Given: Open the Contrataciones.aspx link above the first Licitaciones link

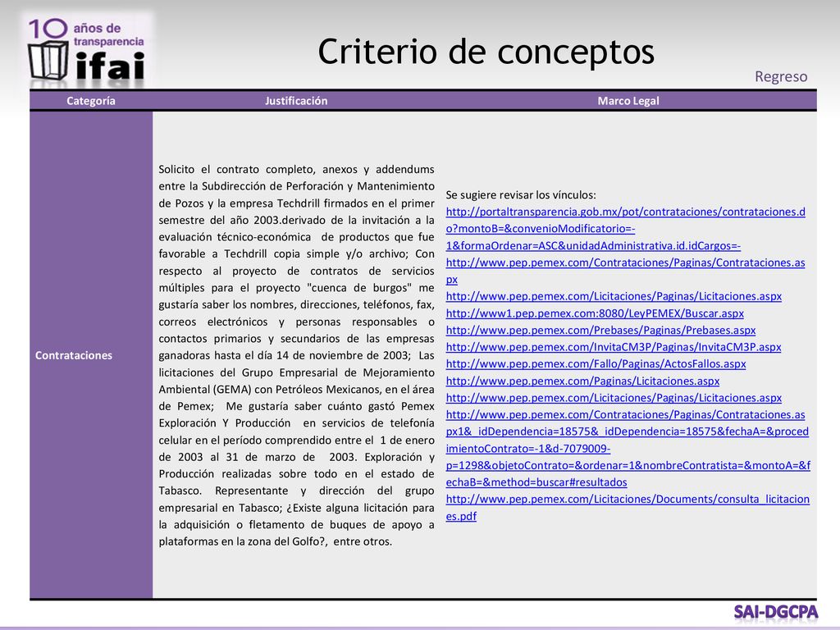Looking at the screenshot, I should point(625,271).
